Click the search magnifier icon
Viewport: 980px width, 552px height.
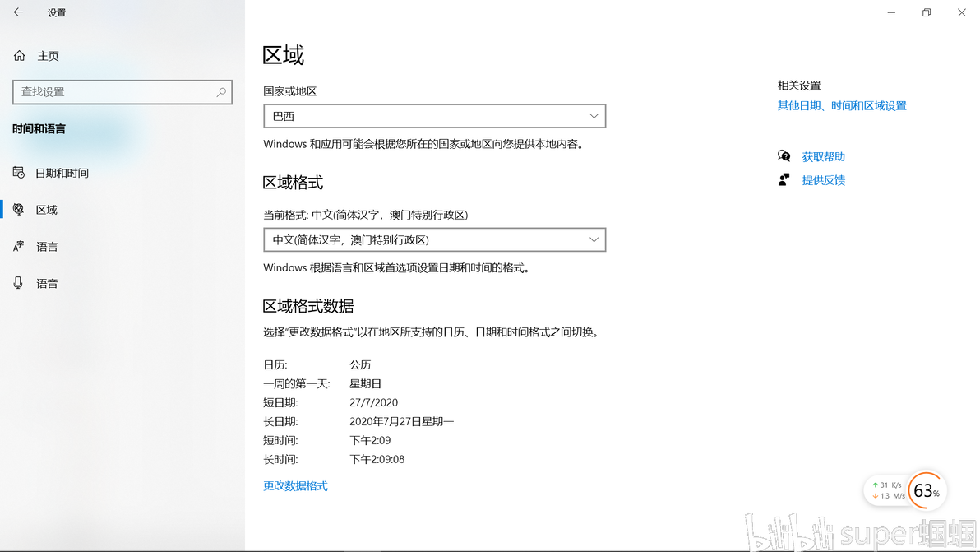(221, 92)
